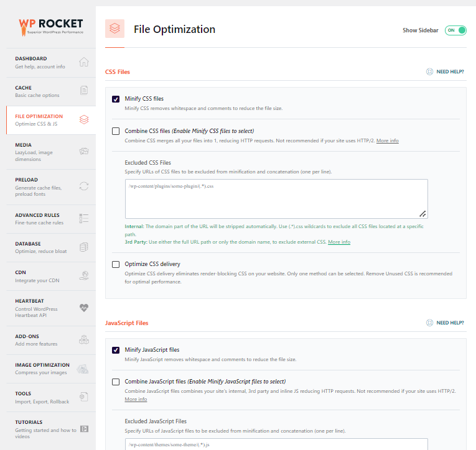The height and width of the screenshot is (450, 476).
Task: Click the JavaScript Files section heading
Action: click(126, 323)
